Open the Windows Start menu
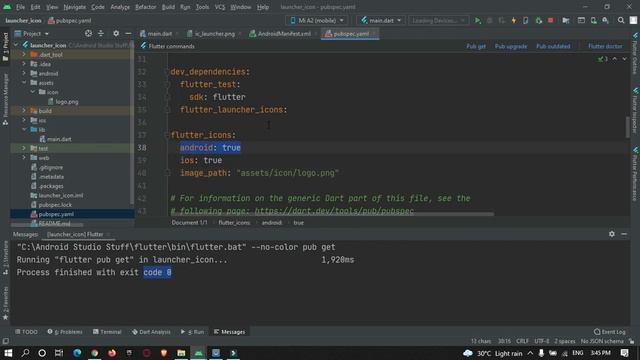The width and height of the screenshot is (640, 360). click(8, 353)
